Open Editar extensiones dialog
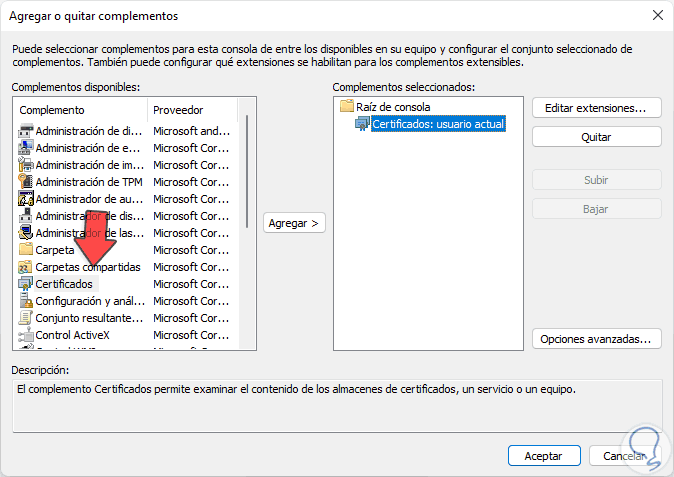Viewport: 674px width, 477px height. point(596,107)
